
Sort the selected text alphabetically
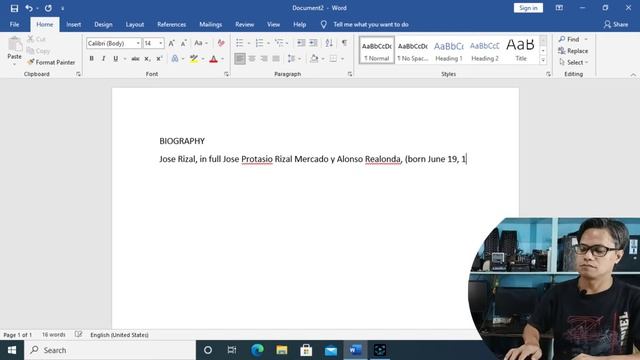(329, 43)
